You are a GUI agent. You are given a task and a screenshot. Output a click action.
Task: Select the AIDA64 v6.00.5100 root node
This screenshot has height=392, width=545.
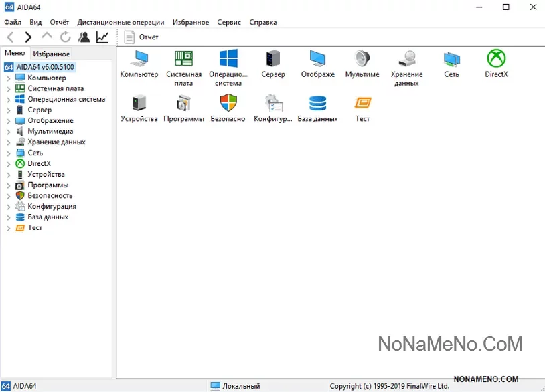[x=44, y=67]
